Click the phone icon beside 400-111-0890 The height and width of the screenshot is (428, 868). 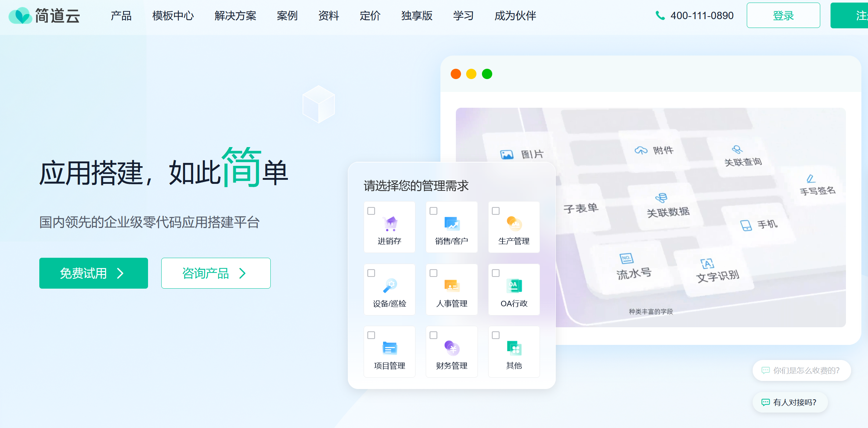(660, 15)
